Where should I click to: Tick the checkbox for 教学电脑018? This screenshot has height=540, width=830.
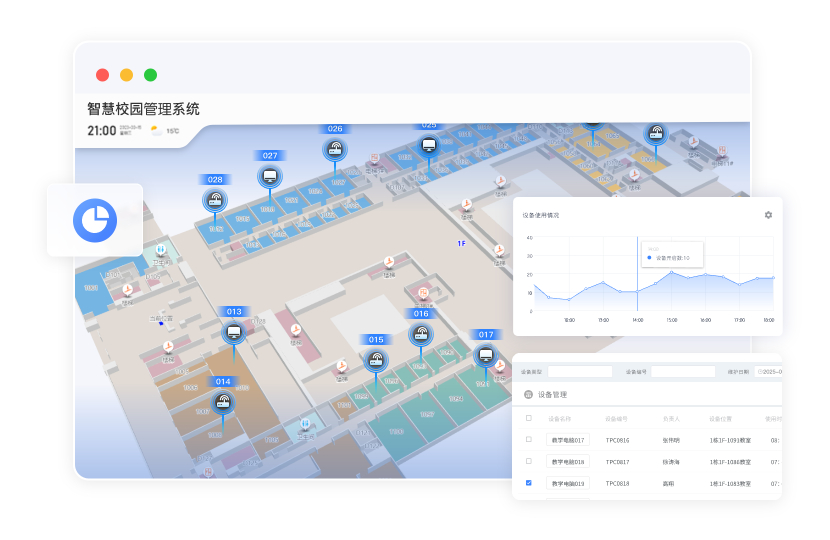(x=528, y=461)
